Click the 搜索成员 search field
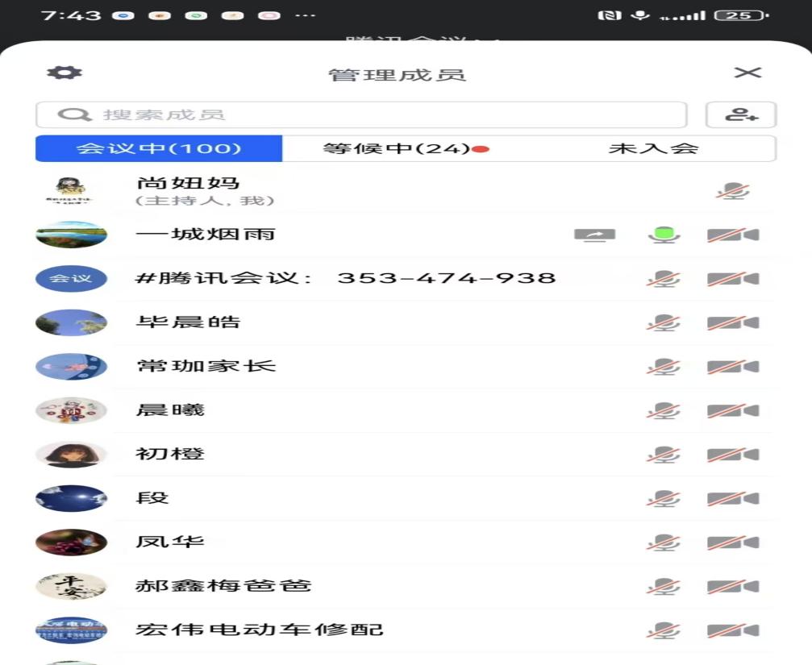Image resolution: width=812 pixels, height=665 pixels. pyautogui.click(x=361, y=114)
